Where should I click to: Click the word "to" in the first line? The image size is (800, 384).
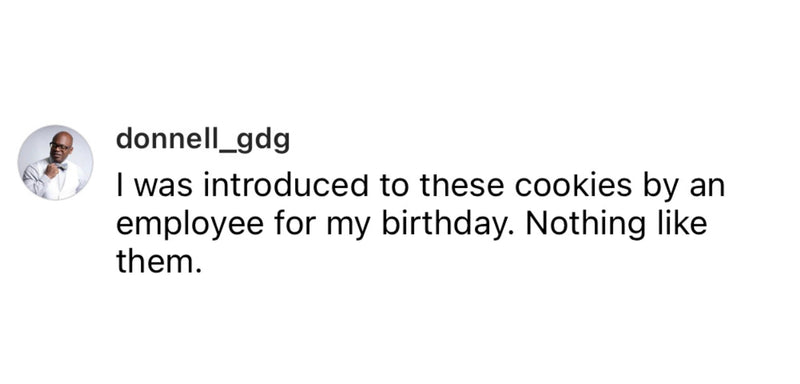pos(394,188)
